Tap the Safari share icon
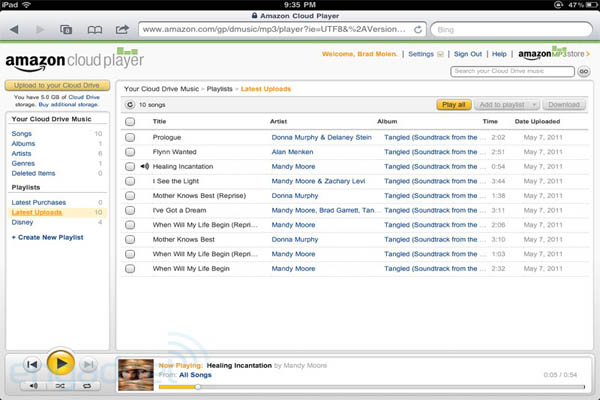This screenshot has height=400, width=600. pos(122,30)
